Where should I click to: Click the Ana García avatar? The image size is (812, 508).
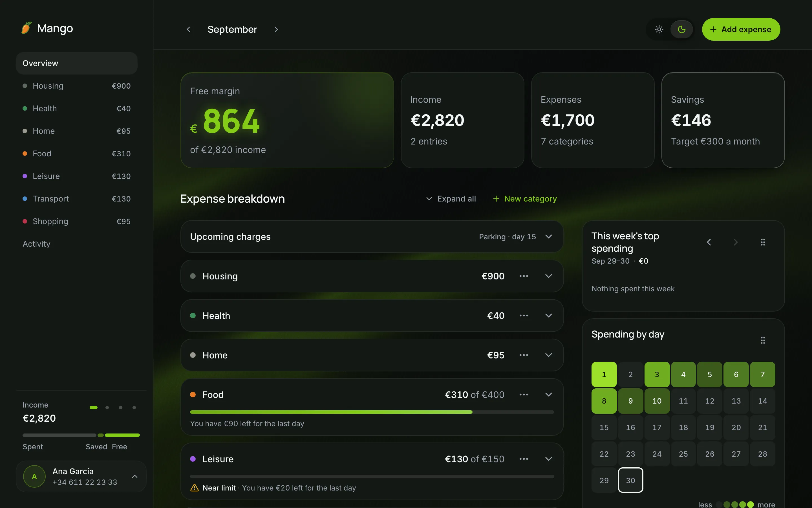pos(34,476)
